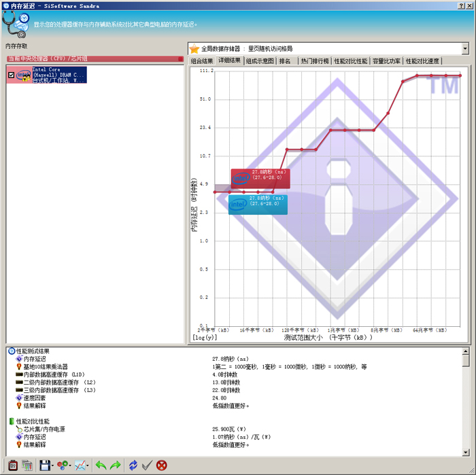Click the blue Intel 27.8 ns tooltip
The image size is (476, 475).
258,205
